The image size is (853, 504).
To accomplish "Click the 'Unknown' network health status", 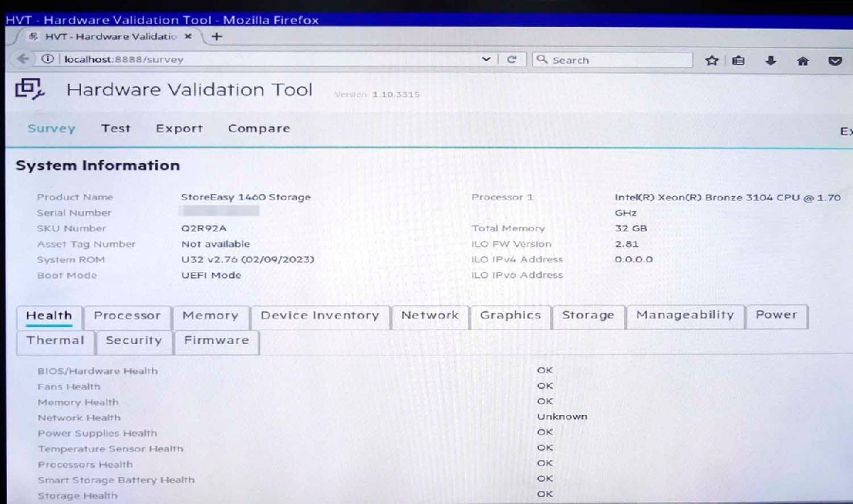I will tap(562, 417).
